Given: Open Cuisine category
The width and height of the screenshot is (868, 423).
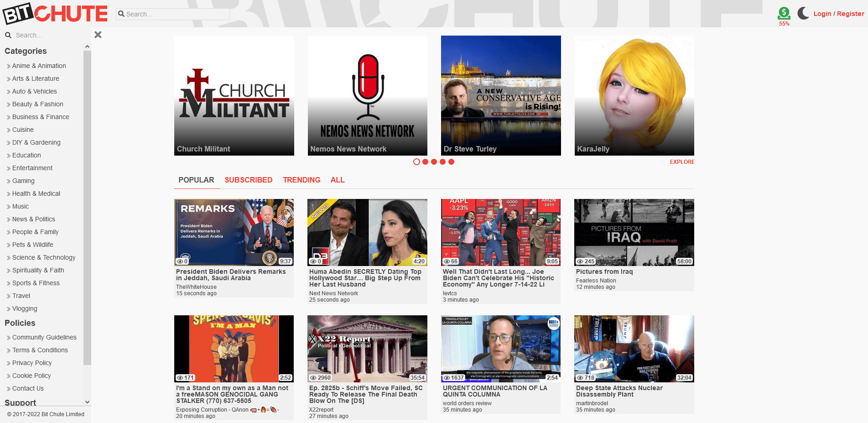Looking at the screenshot, I should coord(23,130).
